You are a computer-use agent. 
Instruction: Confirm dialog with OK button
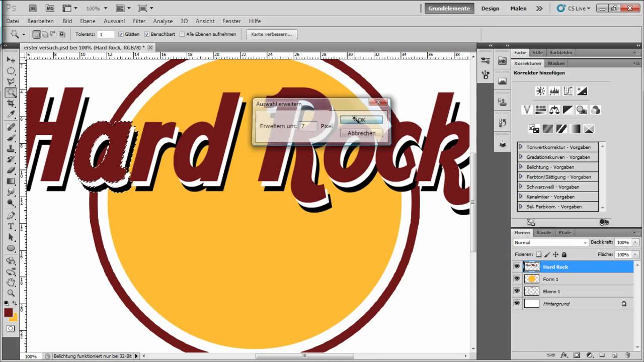pyautogui.click(x=361, y=120)
